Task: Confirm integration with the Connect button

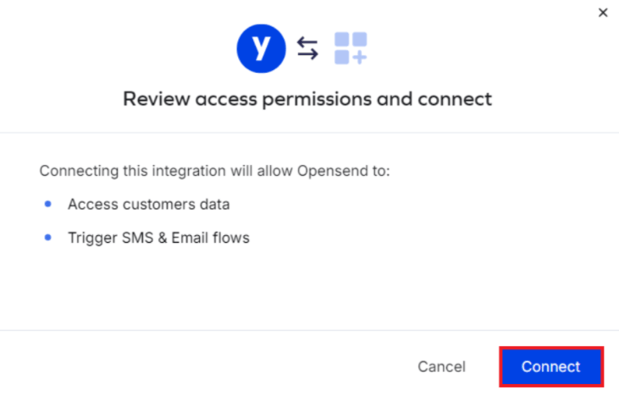Action: coord(551,367)
